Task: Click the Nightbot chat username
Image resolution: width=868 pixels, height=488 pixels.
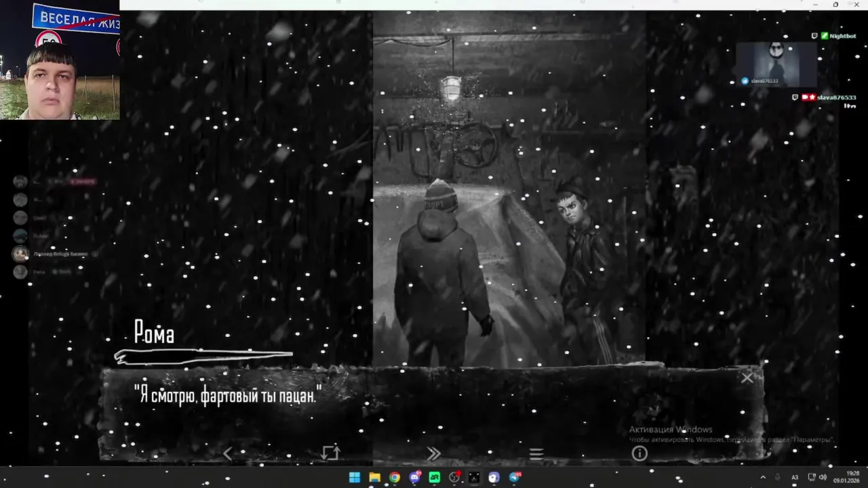Action: (842, 36)
